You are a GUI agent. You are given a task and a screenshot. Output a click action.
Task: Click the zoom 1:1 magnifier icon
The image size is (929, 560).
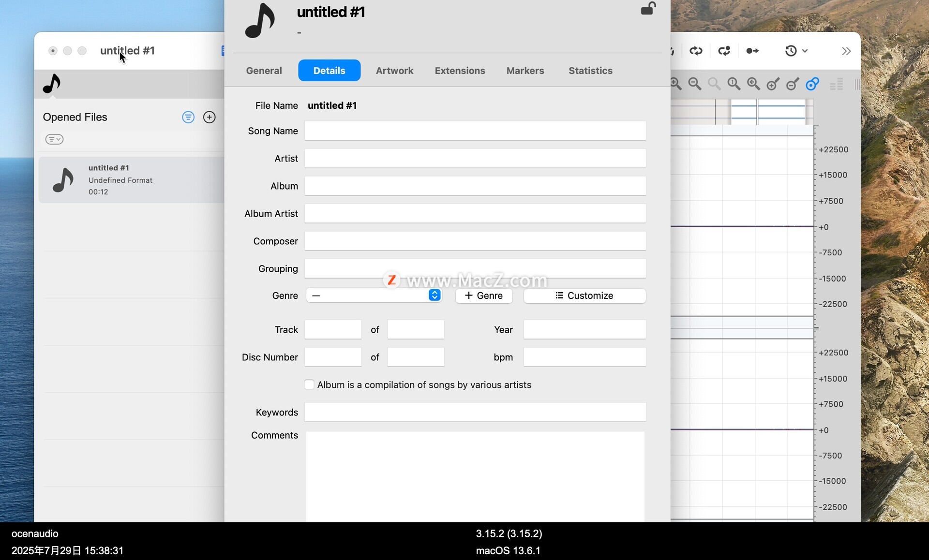click(734, 84)
